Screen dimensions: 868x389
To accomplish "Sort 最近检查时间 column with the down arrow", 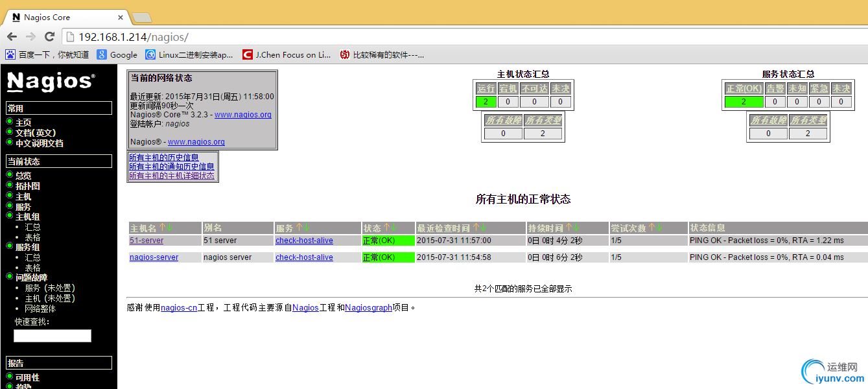I will [484, 228].
